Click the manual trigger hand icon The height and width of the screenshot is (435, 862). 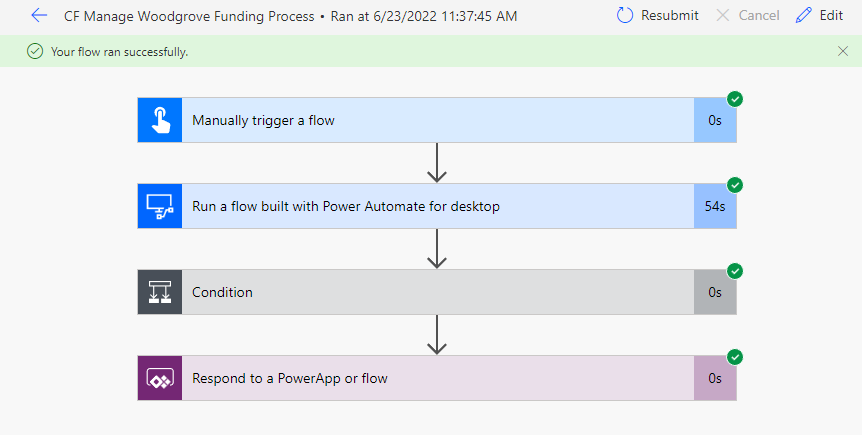(160, 120)
